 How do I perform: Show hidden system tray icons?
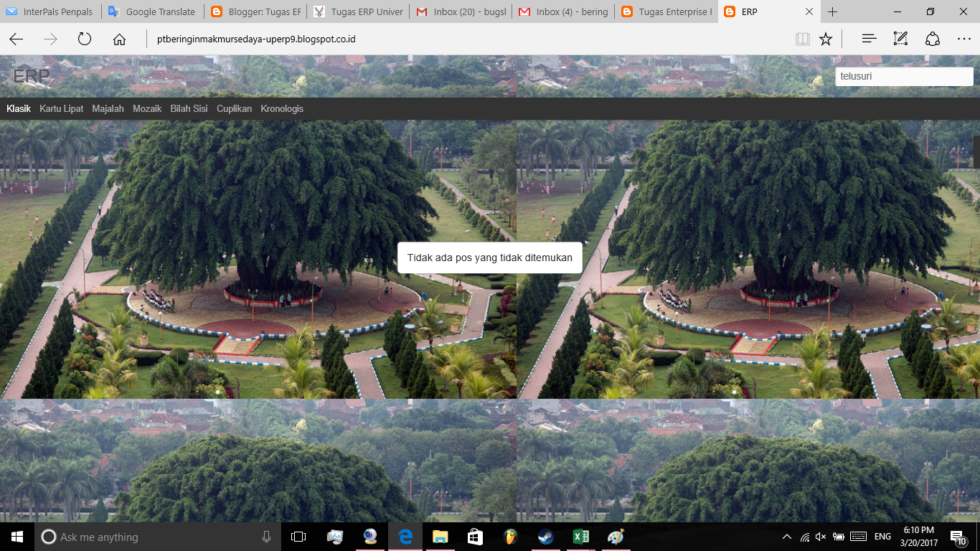coord(787,537)
